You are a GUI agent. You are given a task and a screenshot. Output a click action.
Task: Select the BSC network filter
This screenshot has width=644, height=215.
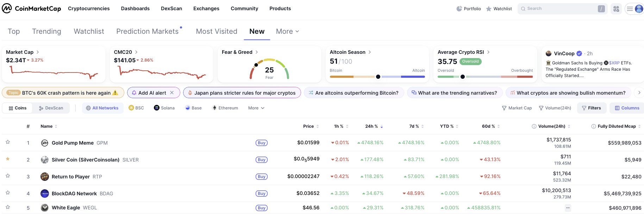click(x=136, y=108)
